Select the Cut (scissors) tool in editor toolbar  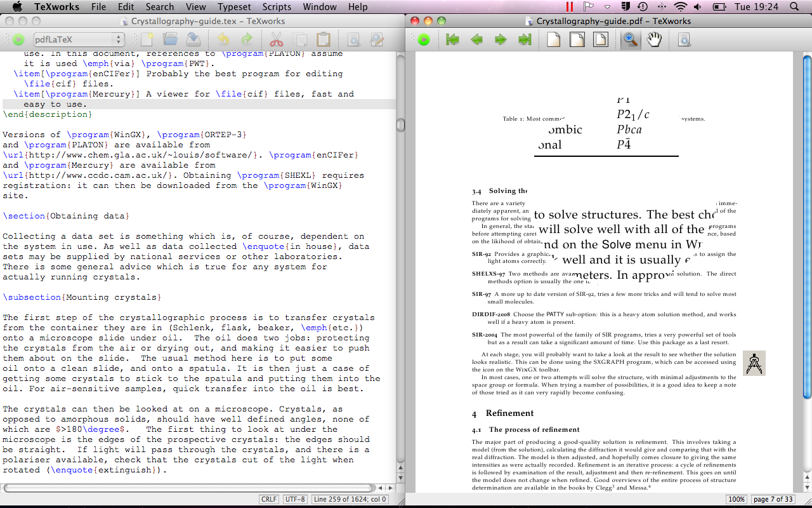click(x=277, y=39)
